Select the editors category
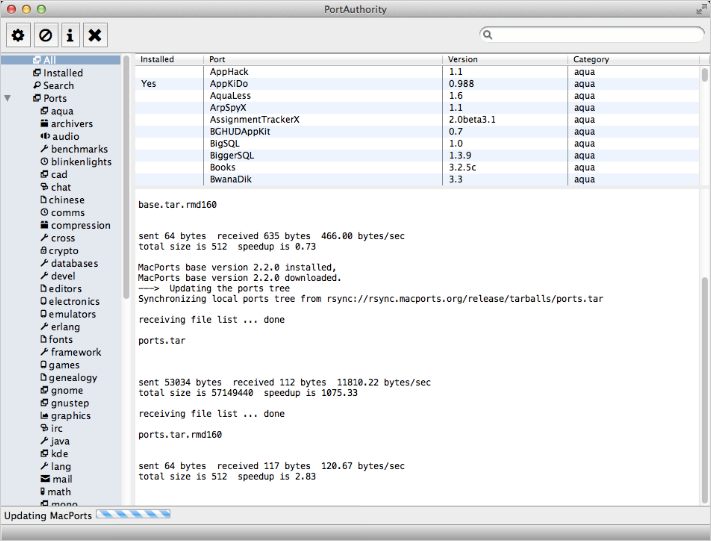The height and width of the screenshot is (541, 711). tap(61, 288)
